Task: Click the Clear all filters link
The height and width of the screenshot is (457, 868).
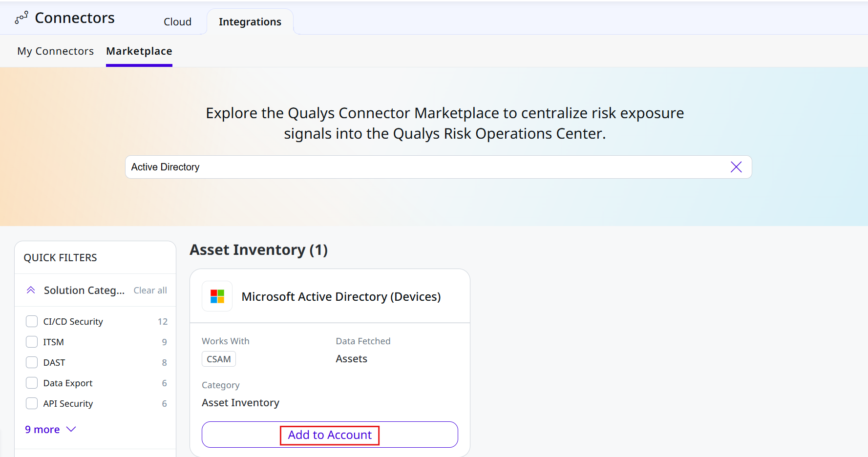Action: [150, 291]
